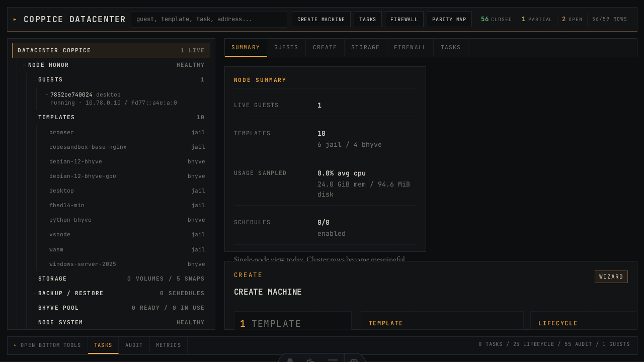Launch the Wizard for machine creation
This screenshot has height=362, width=644.
(611, 277)
